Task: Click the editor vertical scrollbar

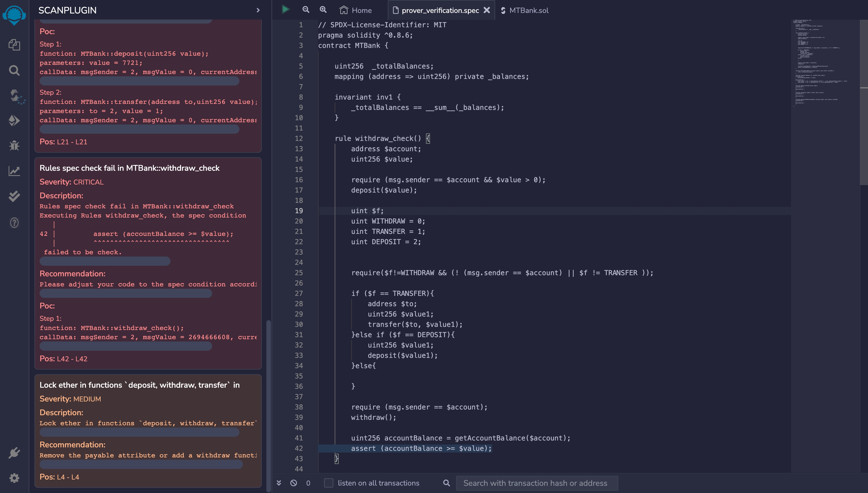Action: tap(864, 103)
